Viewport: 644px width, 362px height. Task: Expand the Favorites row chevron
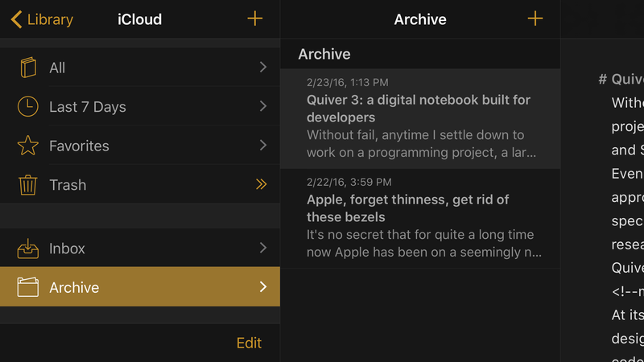point(263,145)
